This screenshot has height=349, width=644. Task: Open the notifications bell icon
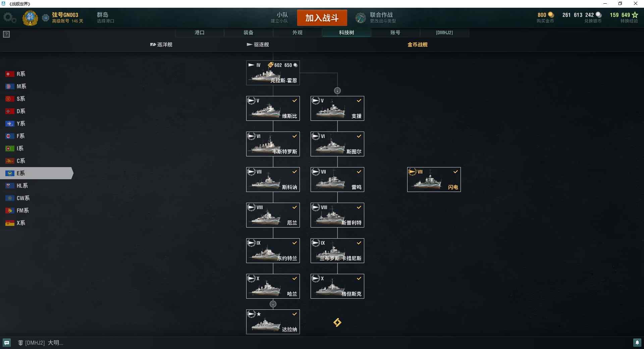coord(637,343)
